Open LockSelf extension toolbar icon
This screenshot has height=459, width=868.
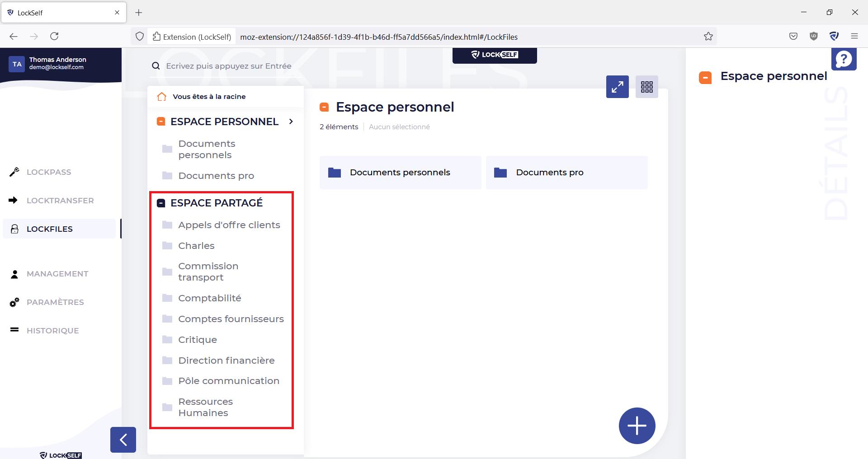click(834, 36)
